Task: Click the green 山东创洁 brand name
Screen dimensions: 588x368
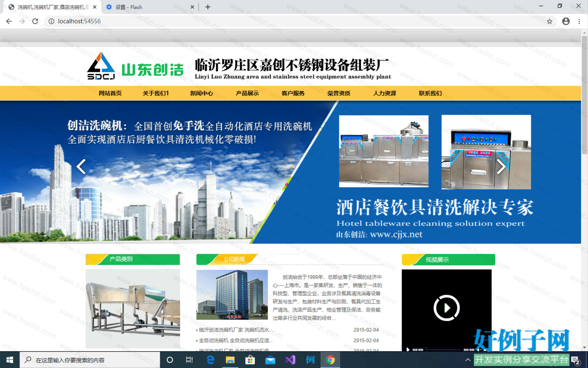Action: (153, 70)
